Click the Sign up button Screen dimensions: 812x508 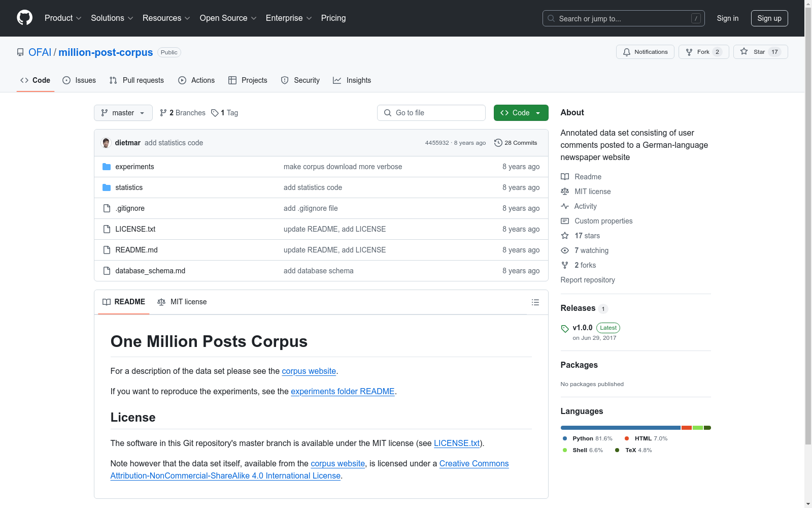click(769, 18)
